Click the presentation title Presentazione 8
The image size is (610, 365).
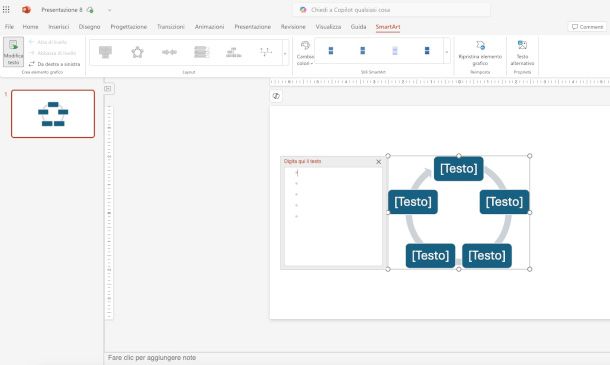[x=62, y=10]
